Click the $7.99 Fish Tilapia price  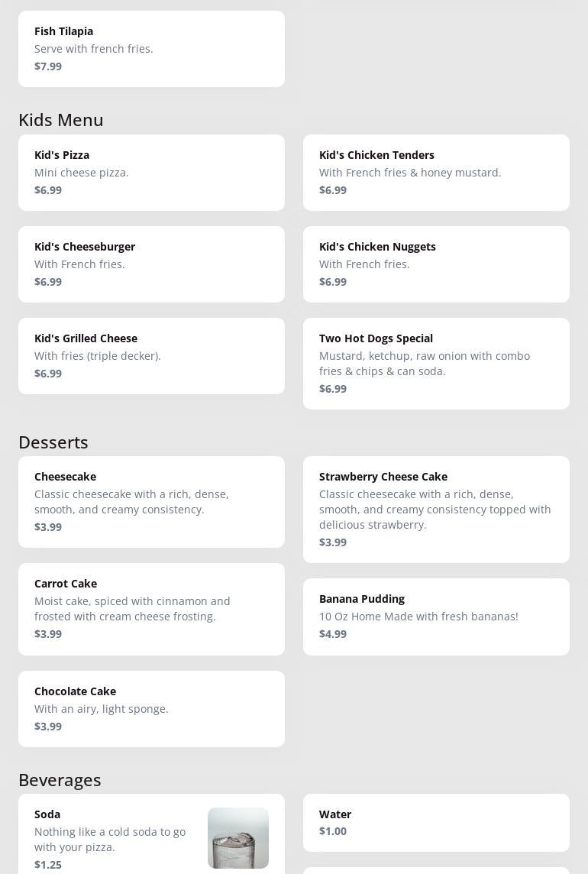[x=48, y=66]
